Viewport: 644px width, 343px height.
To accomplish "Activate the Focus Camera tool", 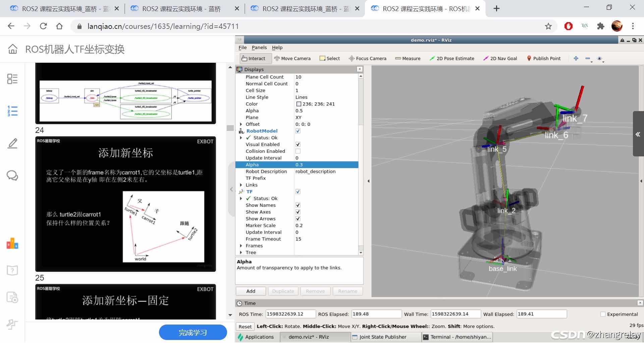I will 368,58.
